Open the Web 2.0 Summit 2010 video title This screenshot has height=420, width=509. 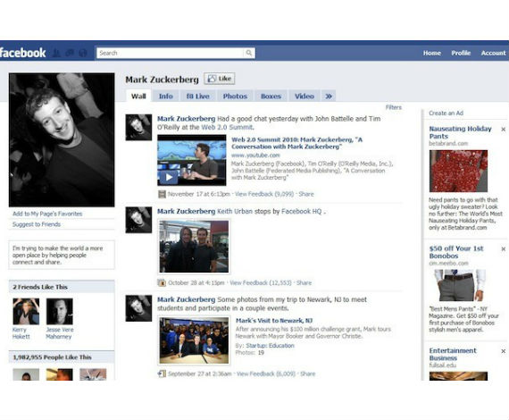pos(296,143)
